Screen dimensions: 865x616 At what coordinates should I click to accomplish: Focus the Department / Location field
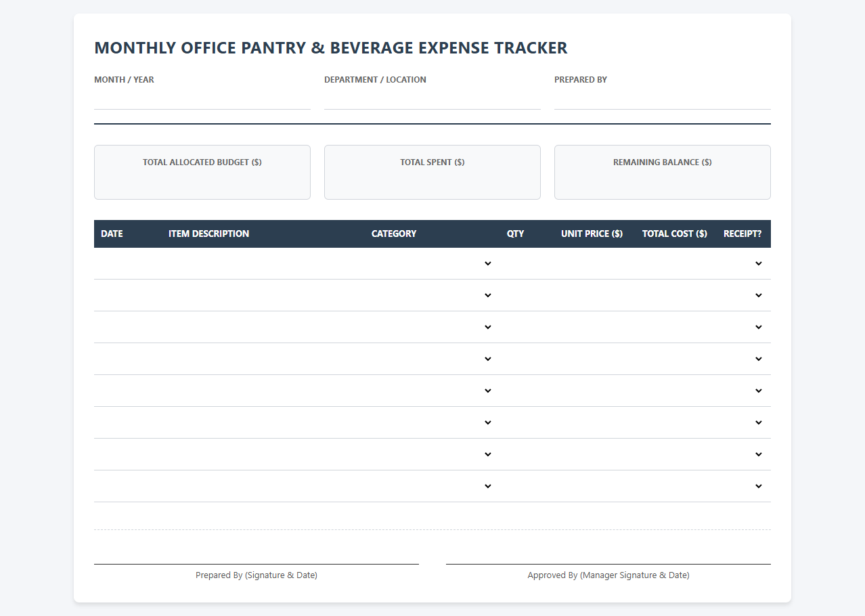pos(432,99)
